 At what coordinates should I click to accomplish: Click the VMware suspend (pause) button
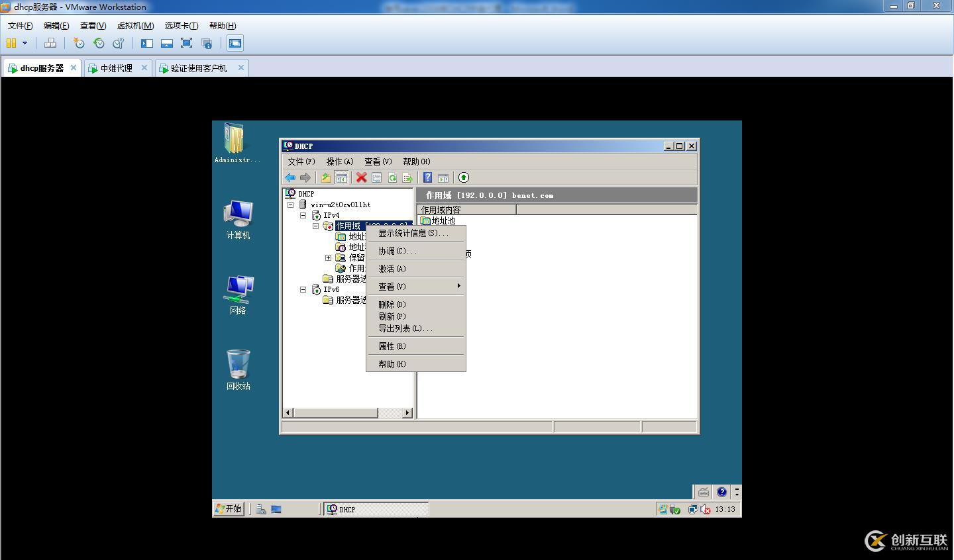11,43
